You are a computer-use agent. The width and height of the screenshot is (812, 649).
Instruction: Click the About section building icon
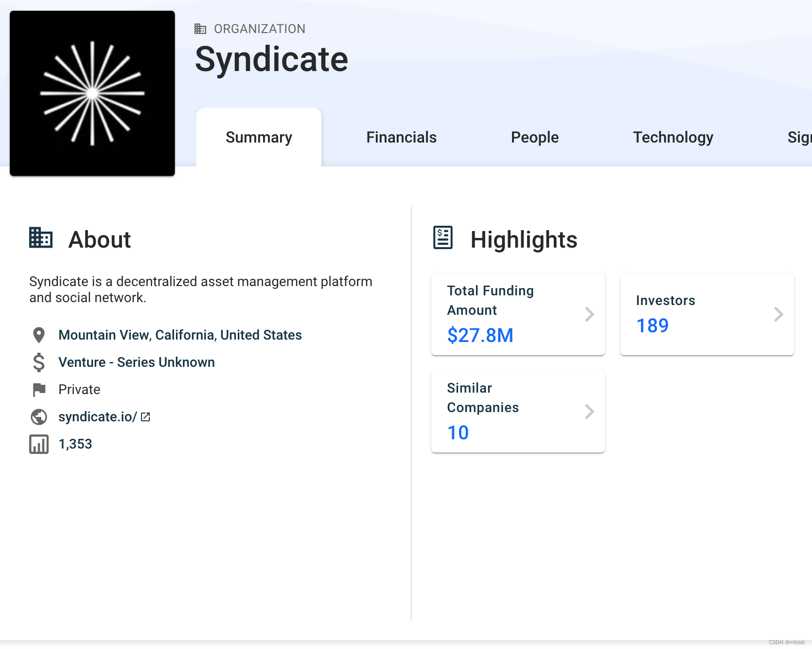tap(41, 238)
